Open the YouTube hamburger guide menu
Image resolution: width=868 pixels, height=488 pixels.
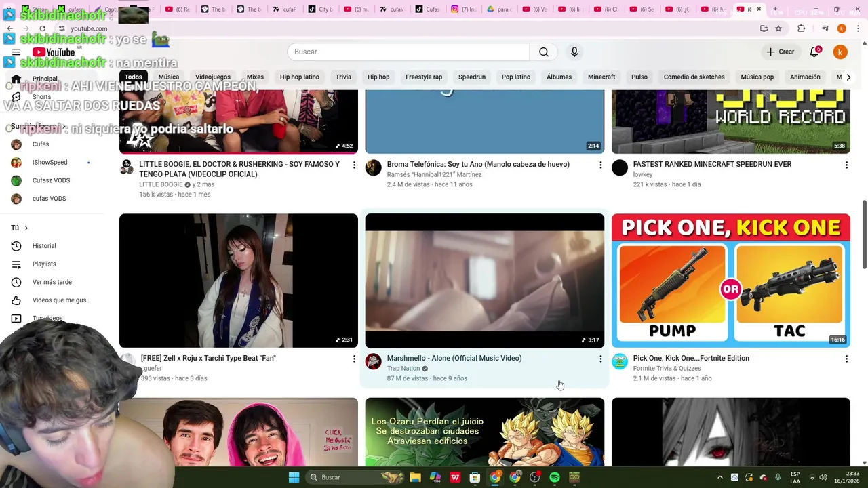point(16,52)
